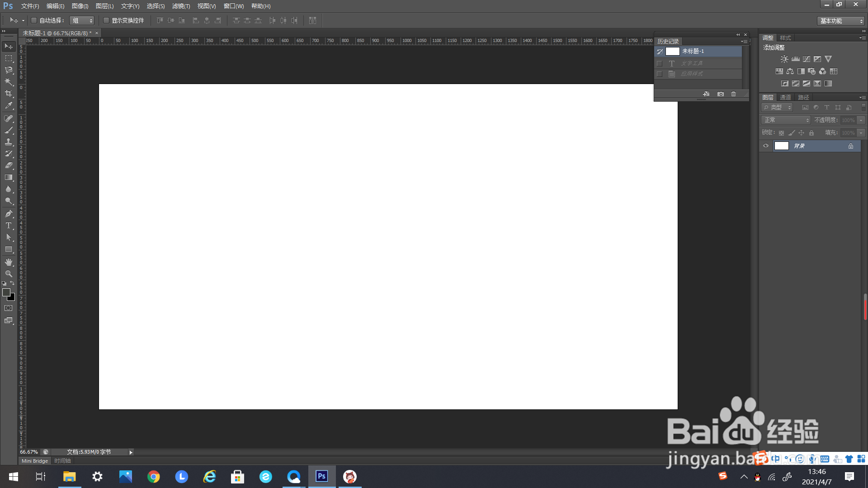Click the foreground color swatch
This screenshot has width=868, height=488.
coord(6,292)
